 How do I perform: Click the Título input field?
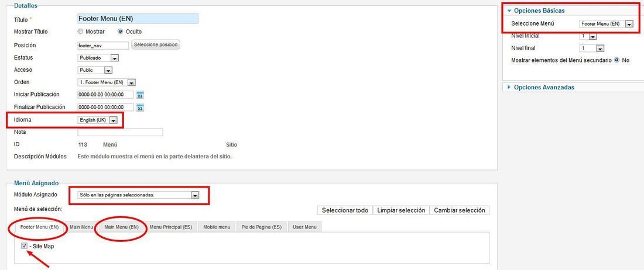click(138, 19)
